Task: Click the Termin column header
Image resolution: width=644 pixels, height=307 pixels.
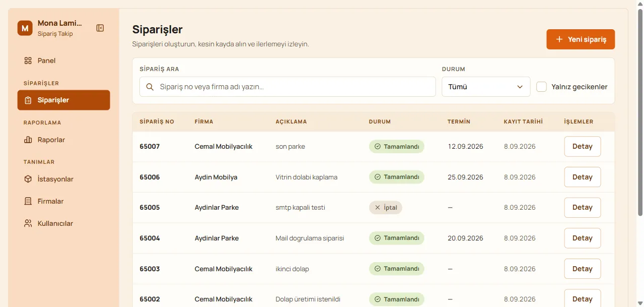Action: coord(459,121)
